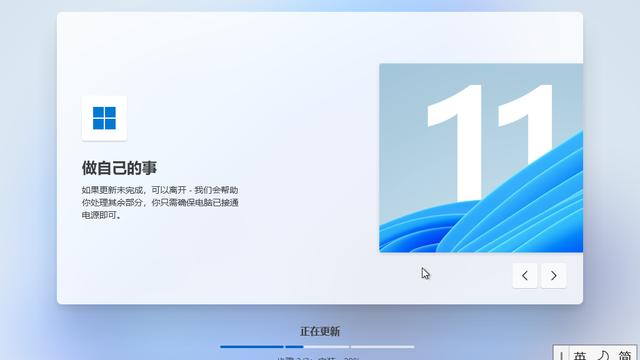
Task: Click the update progress bar
Action: tap(317, 347)
